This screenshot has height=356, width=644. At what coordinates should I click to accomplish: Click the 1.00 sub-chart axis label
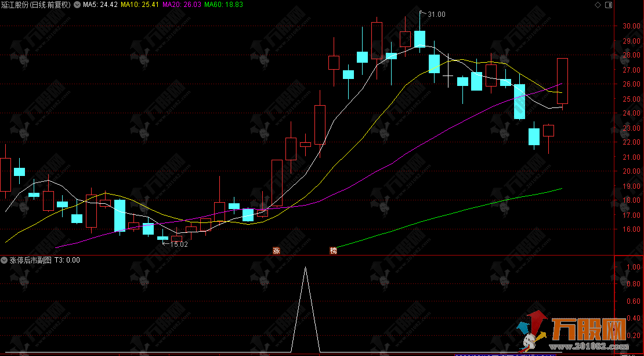[633, 267]
